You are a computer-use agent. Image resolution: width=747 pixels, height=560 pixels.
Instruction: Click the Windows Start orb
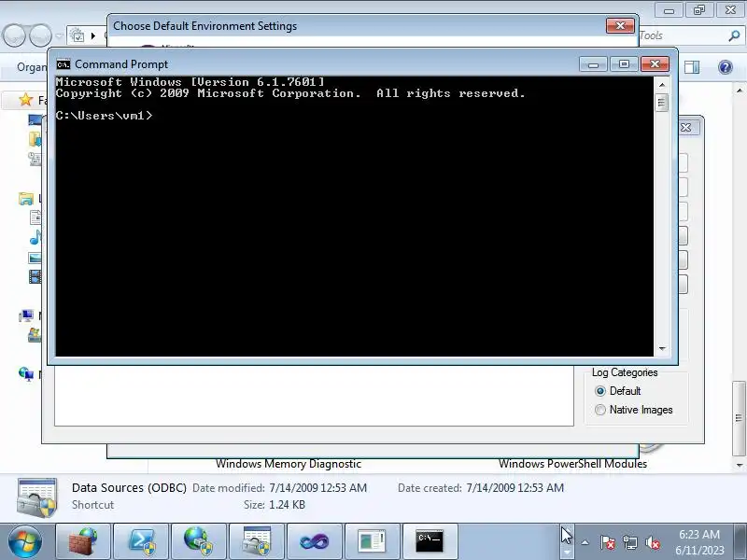[25, 541]
